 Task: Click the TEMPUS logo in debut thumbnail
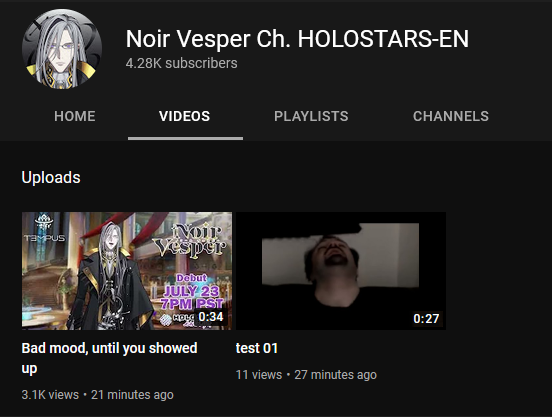pyautogui.click(x=44, y=228)
